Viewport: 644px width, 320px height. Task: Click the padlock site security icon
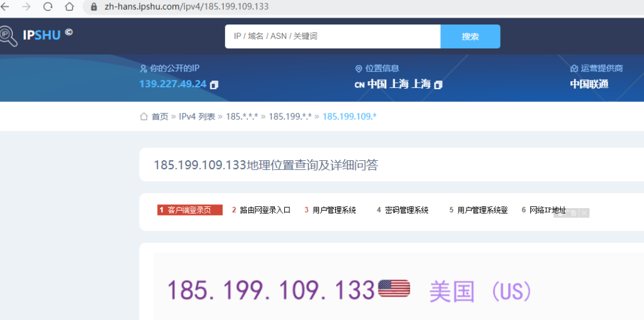94,7
